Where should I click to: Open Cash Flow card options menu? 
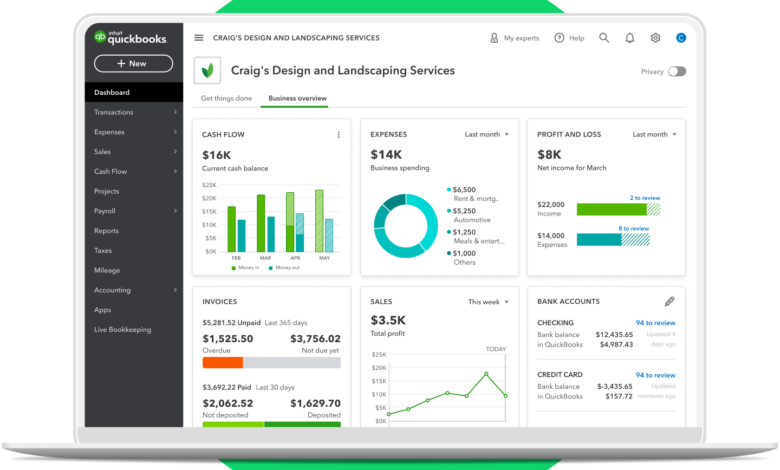click(339, 135)
